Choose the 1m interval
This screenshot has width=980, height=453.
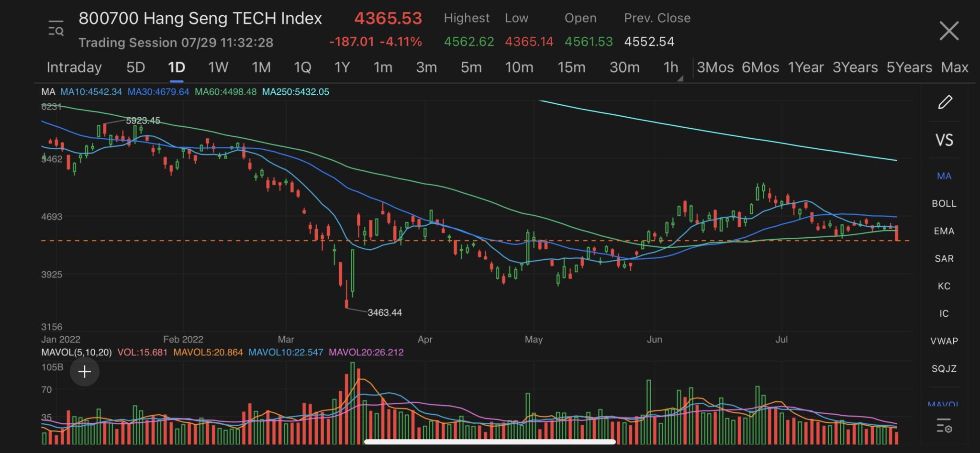(383, 67)
